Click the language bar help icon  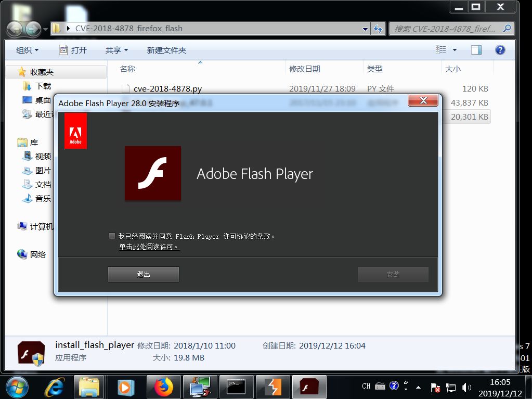pos(394,386)
